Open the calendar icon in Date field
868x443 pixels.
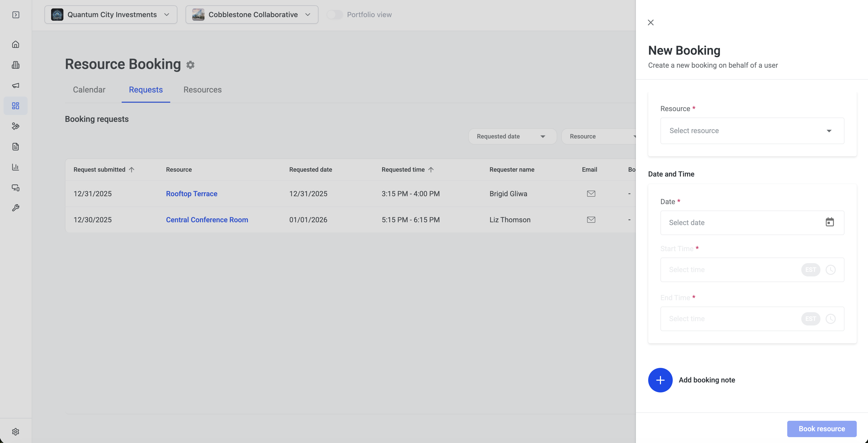point(830,222)
